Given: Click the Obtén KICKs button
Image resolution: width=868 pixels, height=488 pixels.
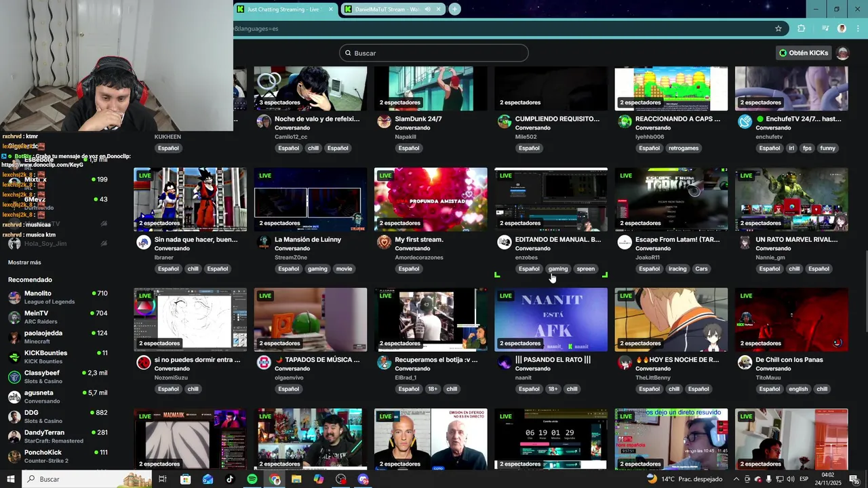Looking at the screenshot, I should point(804,53).
